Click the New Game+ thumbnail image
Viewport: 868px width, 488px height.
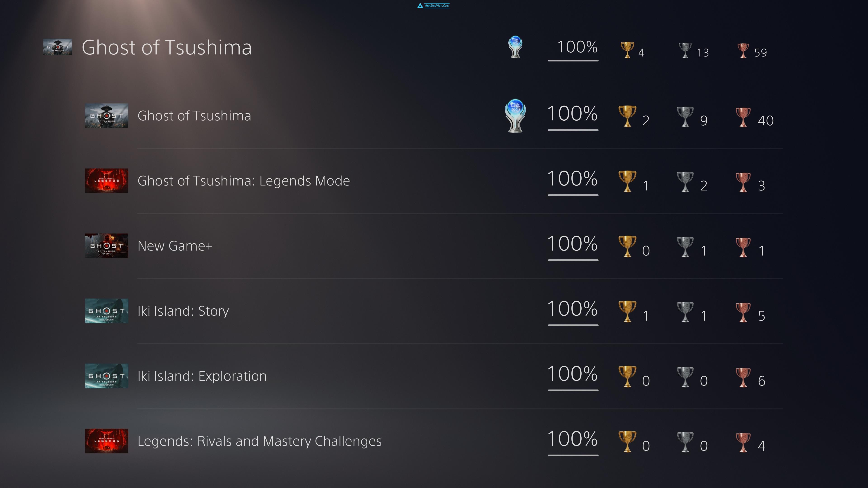point(106,246)
